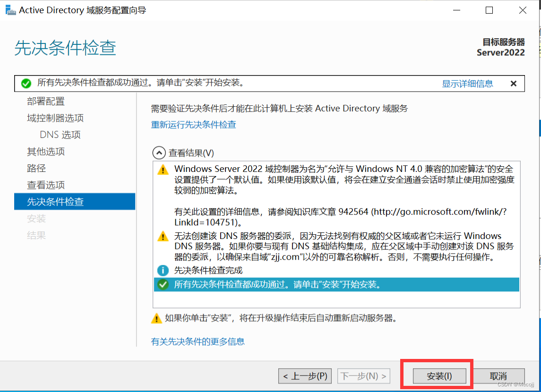
Task: Click the Windows NT 4.0 encryption warning text
Action: (x=344, y=179)
